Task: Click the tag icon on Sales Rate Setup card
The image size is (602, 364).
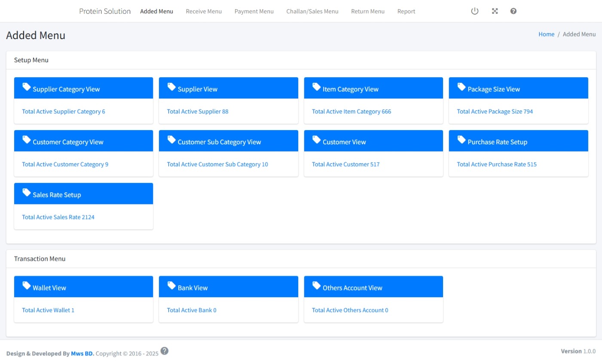Action: pyautogui.click(x=26, y=192)
